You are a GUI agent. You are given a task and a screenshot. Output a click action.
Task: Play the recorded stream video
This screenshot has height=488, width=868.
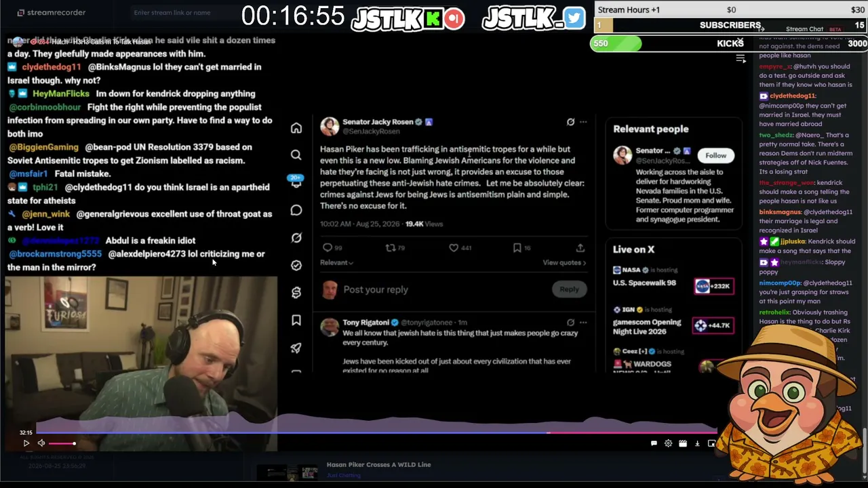(x=26, y=443)
